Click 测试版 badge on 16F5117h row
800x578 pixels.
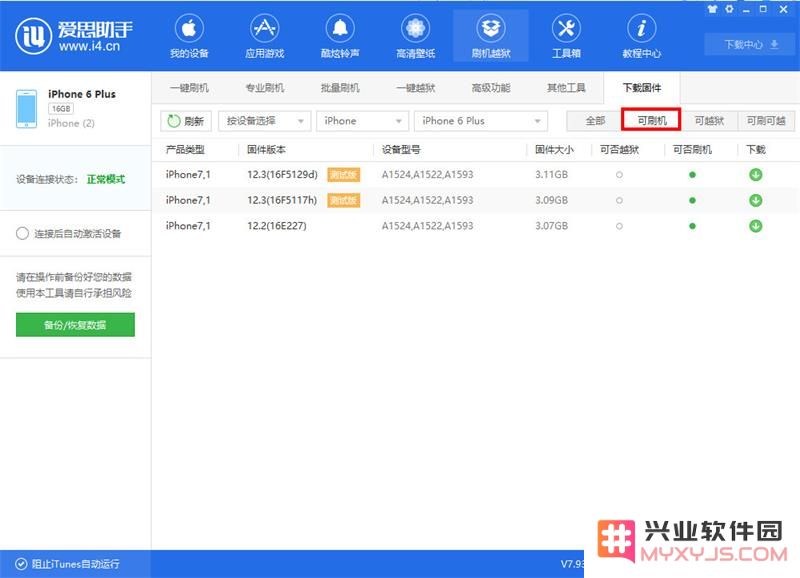point(343,200)
